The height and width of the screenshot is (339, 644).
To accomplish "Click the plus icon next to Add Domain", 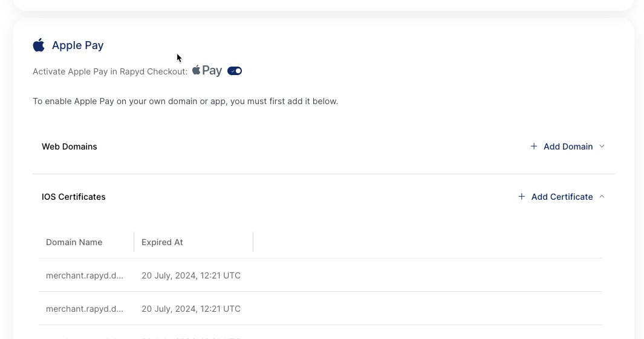I will click(x=533, y=146).
